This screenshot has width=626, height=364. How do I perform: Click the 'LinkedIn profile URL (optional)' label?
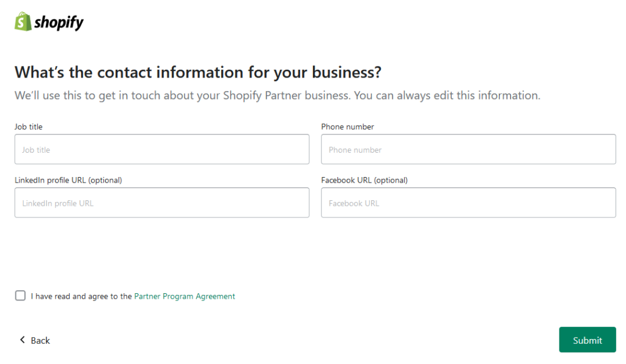click(x=68, y=180)
